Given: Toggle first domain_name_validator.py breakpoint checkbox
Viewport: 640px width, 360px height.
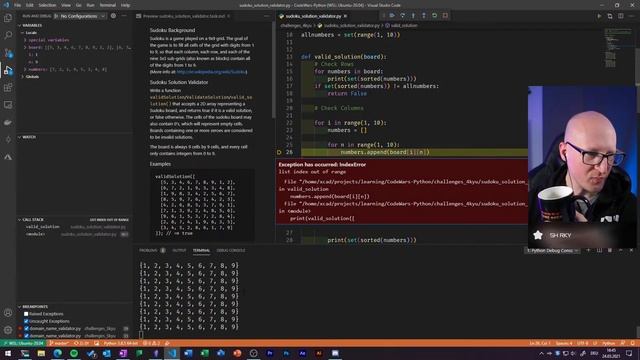Looking at the screenshot, I should click(x=26, y=329).
